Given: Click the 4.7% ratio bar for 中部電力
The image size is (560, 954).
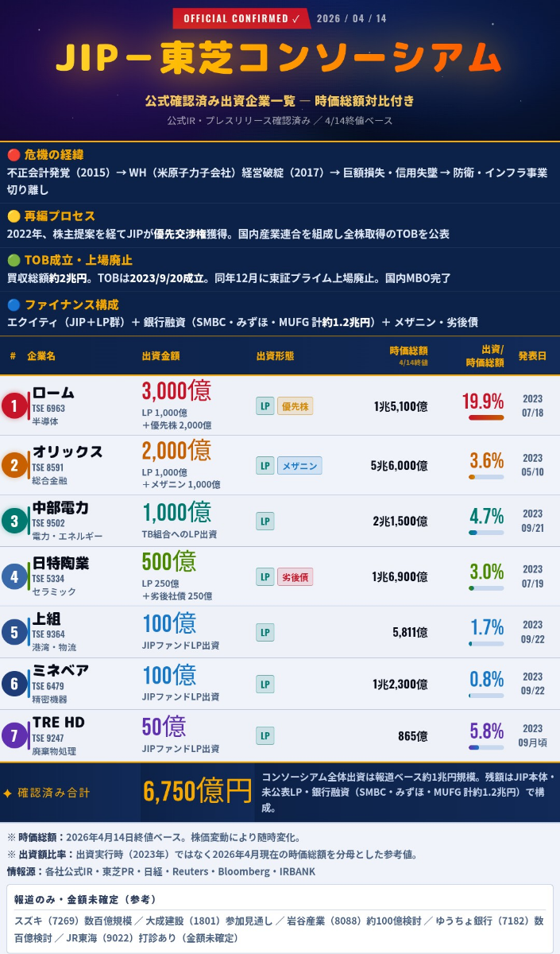Looking at the screenshot, I should coord(486,533).
